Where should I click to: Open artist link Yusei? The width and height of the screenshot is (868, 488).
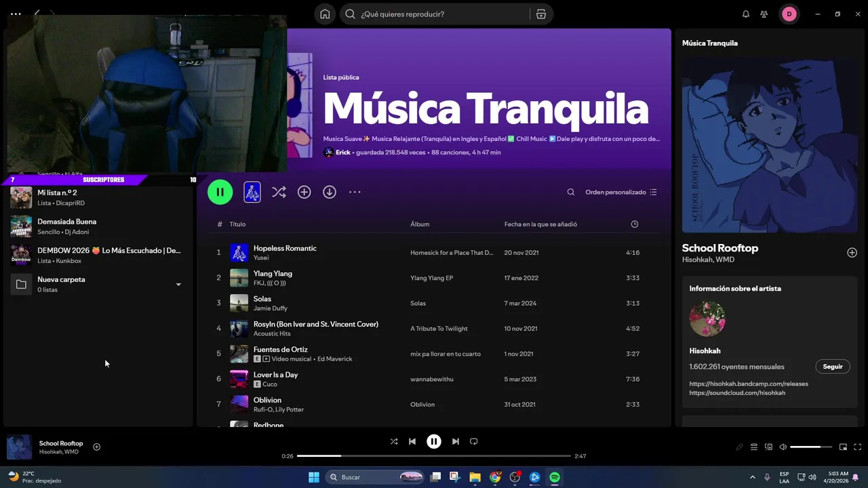click(261, 258)
